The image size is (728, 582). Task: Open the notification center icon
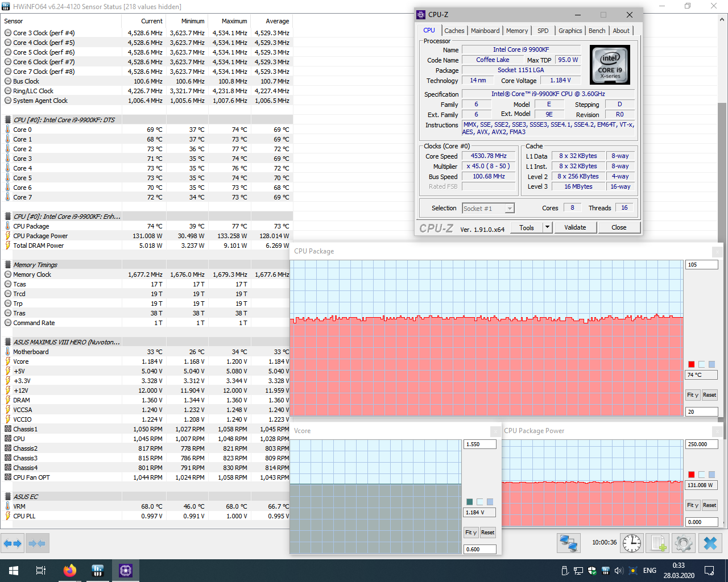point(709,571)
